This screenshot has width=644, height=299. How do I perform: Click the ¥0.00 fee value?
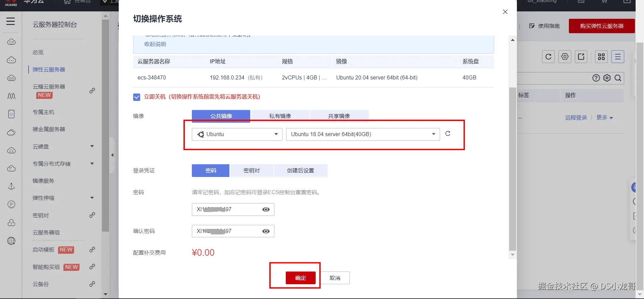tap(203, 252)
